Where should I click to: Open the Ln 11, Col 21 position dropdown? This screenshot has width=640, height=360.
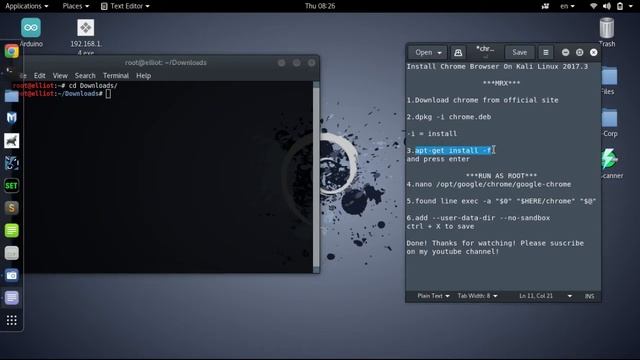click(x=545, y=296)
